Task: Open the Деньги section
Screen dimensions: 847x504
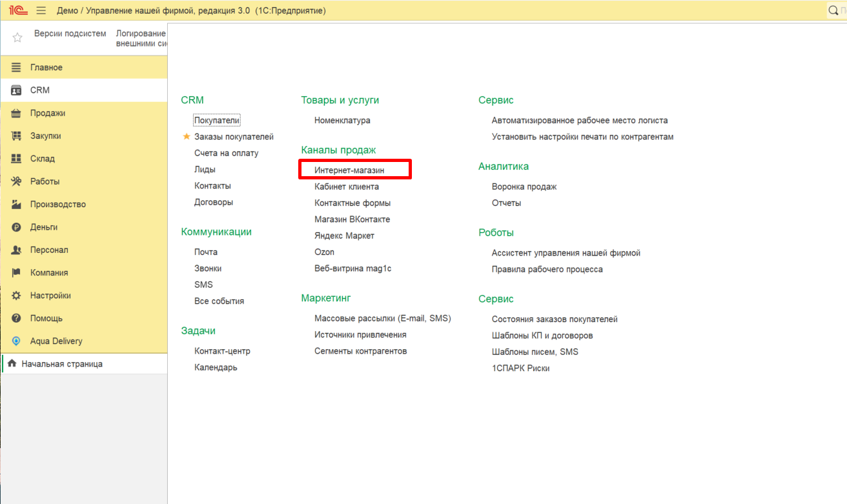Action: pos(84,227)
